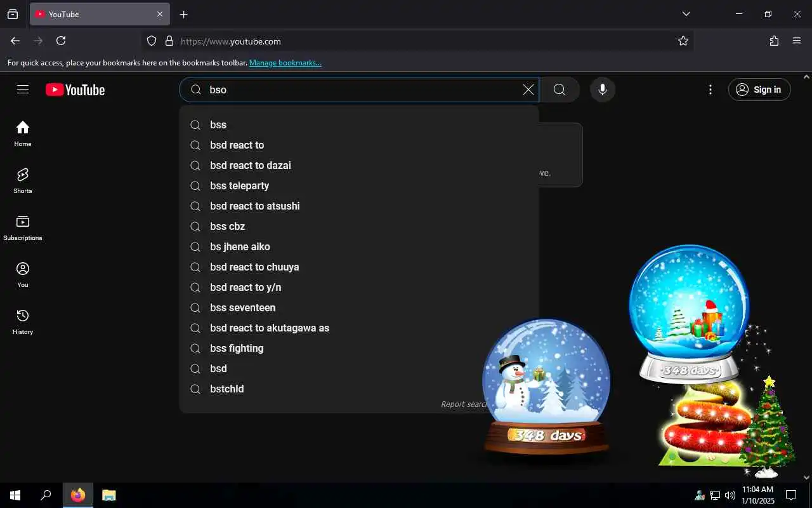Viewport: 812px width, 508px height.
Task: Select the "bss" suggestion
Action: click(359, 125)
